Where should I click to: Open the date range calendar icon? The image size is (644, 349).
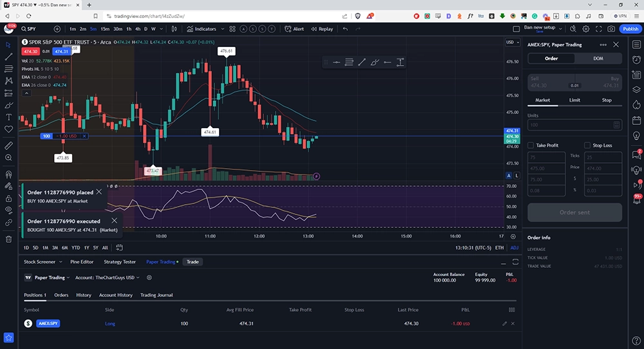coord(119,248)
